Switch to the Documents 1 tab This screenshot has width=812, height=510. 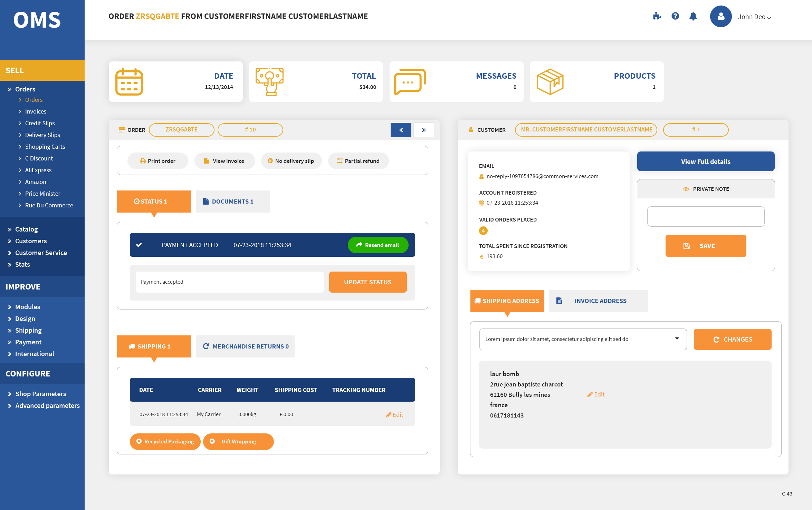232,202
